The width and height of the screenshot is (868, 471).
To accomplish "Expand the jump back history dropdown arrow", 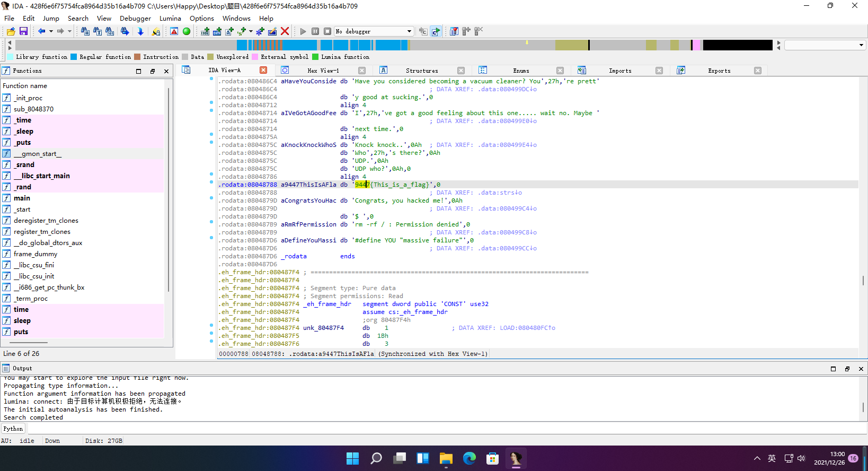I will [51, 31].
